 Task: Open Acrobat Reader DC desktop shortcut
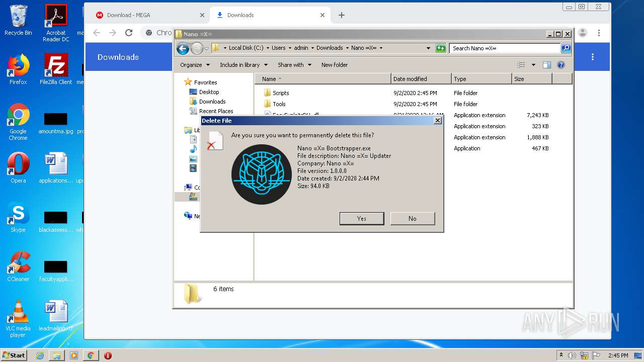(x=56, y=23)
